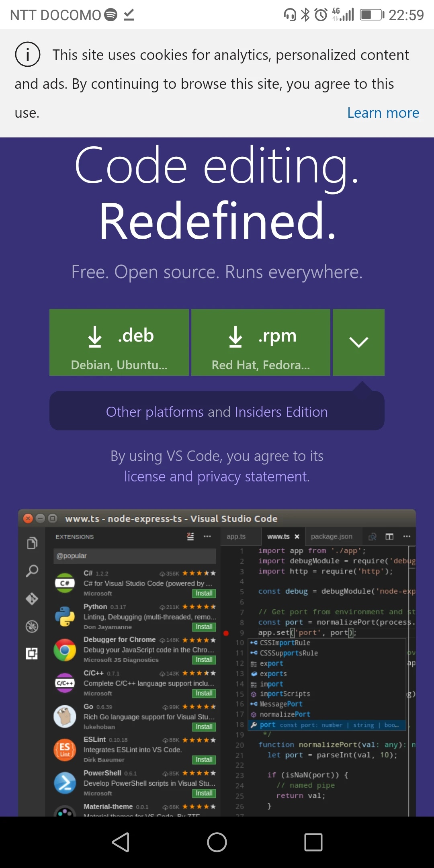The width and height of the screenshot is (434, 868).
Task: Click the @popular extensions search field
Action: pos(135,556)
